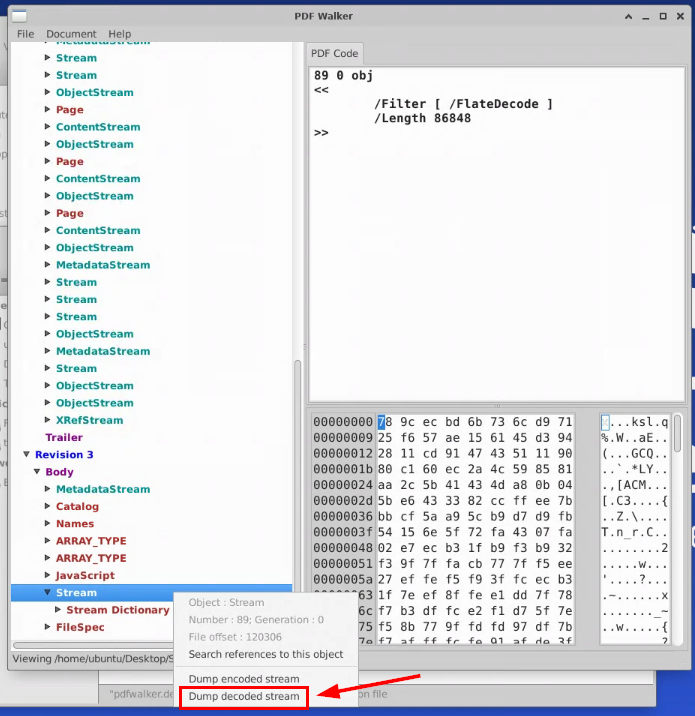Expand the Stream Dictionary node

(x=58, y=610)
